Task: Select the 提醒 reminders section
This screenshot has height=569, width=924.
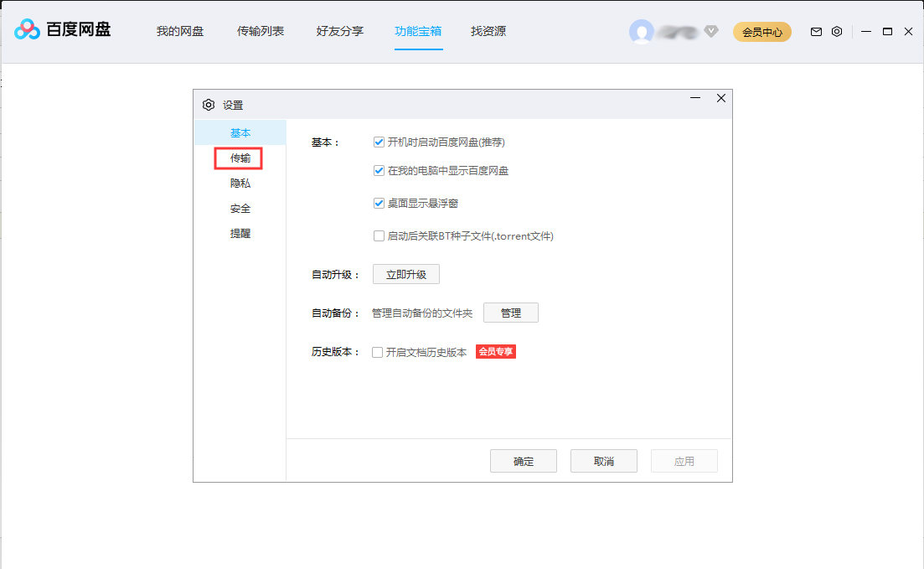Action: point(240,234)
